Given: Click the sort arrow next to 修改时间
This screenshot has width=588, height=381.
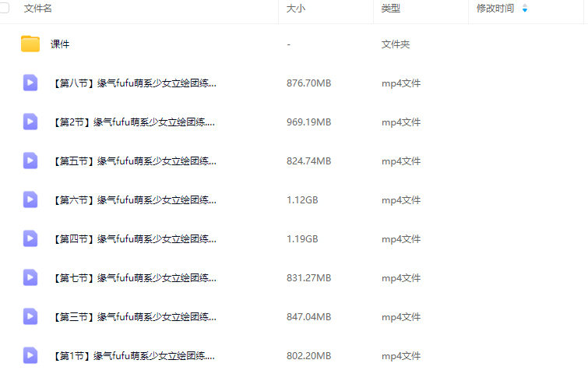Looking at the screenshot, I should click(524, 9).
